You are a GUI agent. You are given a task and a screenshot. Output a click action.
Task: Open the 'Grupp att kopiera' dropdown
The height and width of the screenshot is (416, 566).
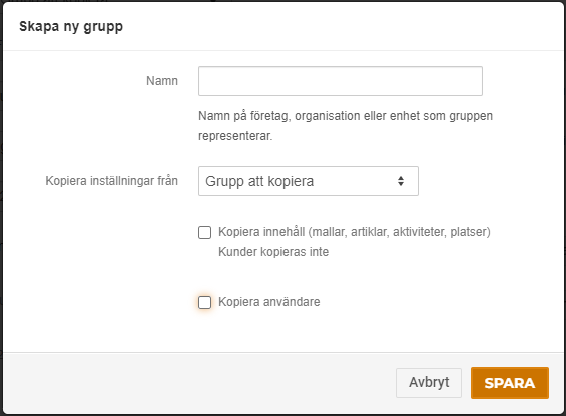click(308, 181)
